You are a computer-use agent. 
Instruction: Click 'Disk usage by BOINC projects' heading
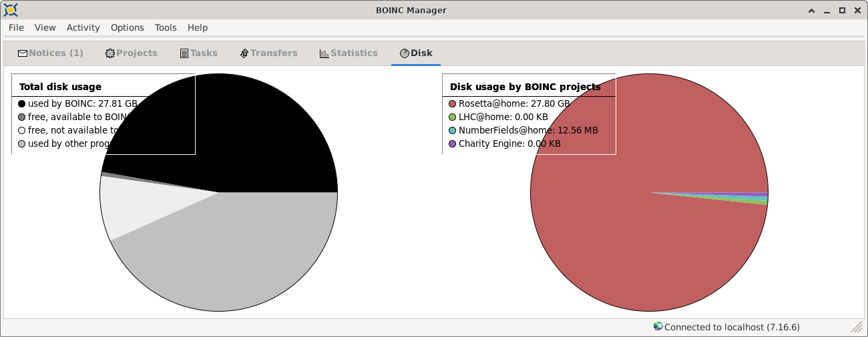(525, 87)
